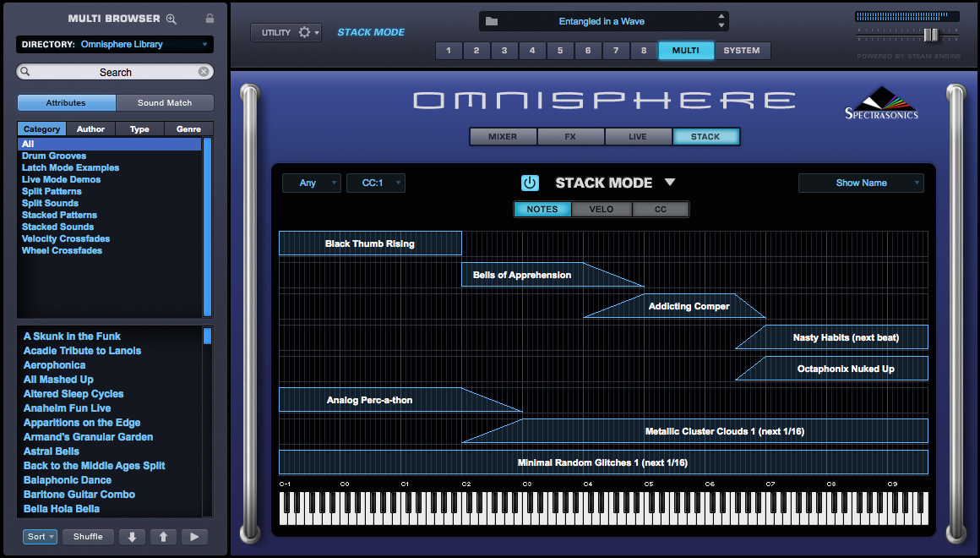Select the Author attribute column
This screenshot has width=980, height=558.
[90, 129]
